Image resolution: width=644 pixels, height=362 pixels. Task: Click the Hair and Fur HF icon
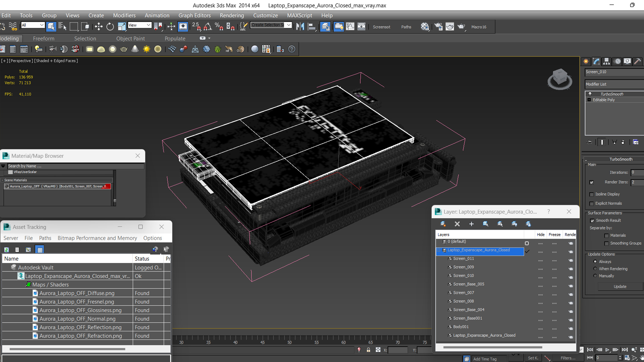(x=229, y=49)
